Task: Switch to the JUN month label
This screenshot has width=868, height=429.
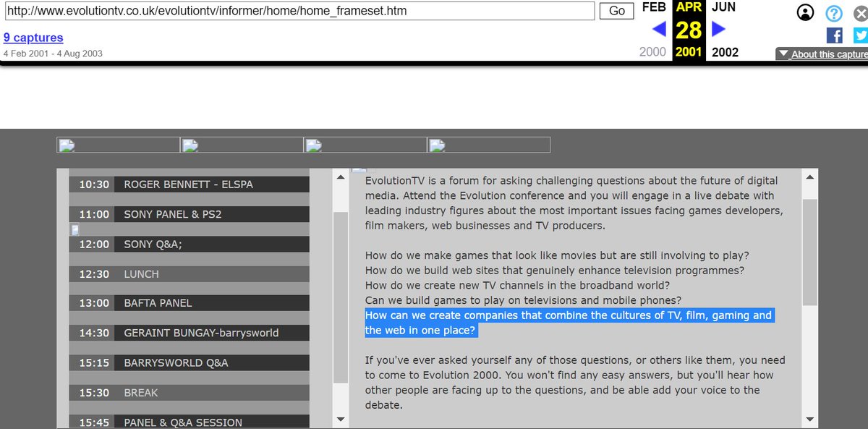Action: point(723,7)
